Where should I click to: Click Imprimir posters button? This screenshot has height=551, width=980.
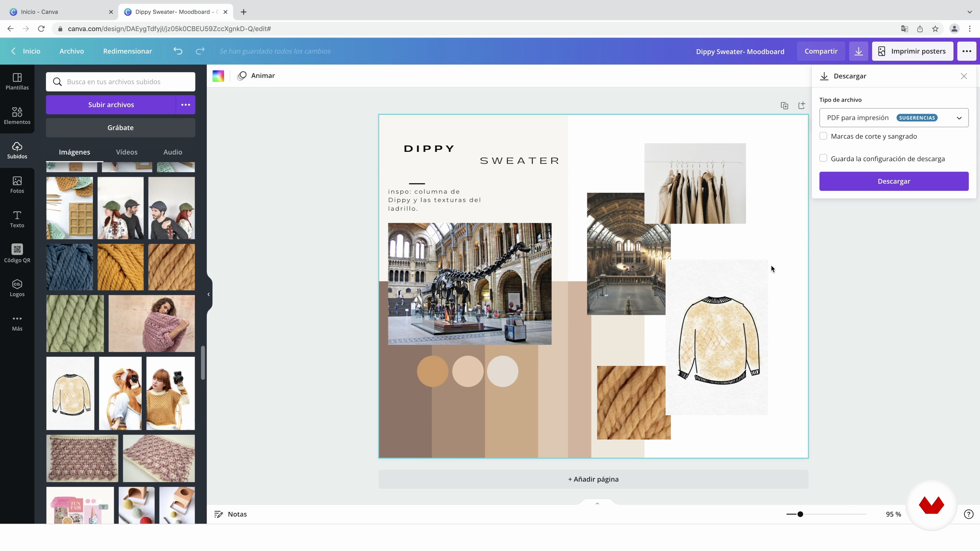912,51
